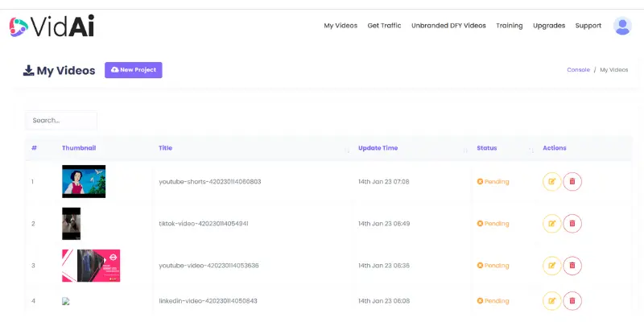Select title tiktok-video-420230114054941
The height and width of the screenshot is (322, 644).
(x=204, y=224)
